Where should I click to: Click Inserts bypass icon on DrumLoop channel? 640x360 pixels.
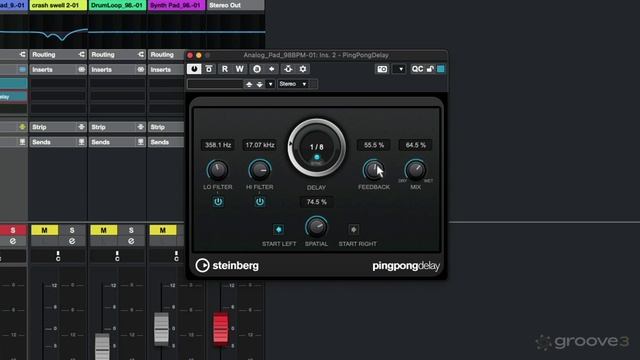click(140, 70)
